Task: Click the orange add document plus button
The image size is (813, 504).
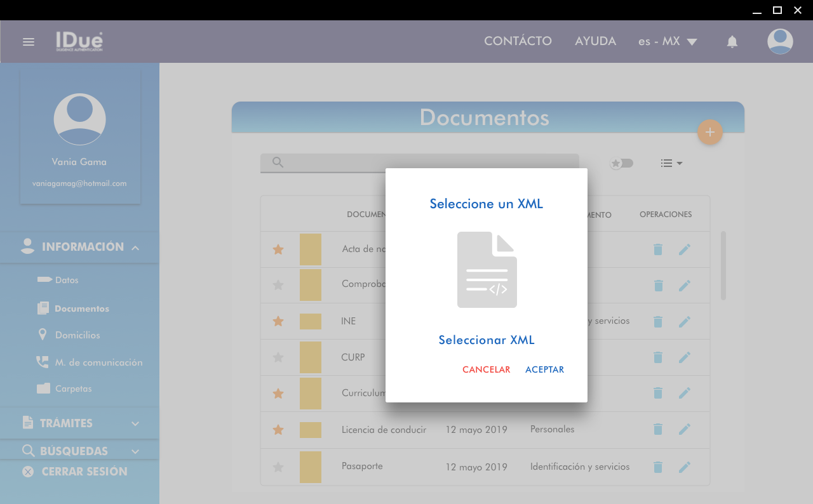Action: pyautogui.click(x=709, y=132)
